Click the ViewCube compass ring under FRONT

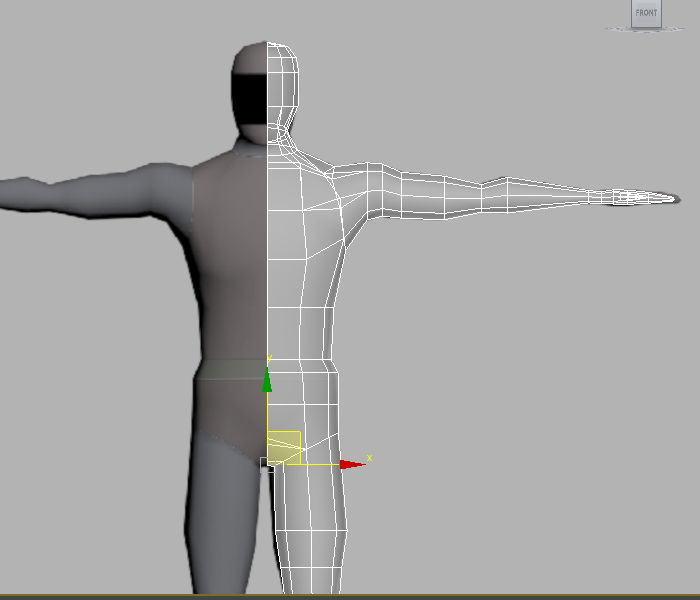[x=645, y=29]
